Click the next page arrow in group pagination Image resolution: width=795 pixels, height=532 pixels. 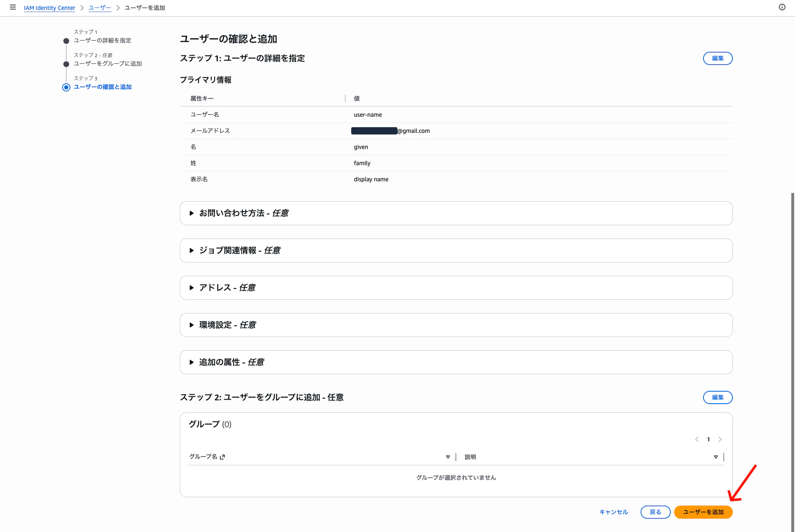point(720,439)
